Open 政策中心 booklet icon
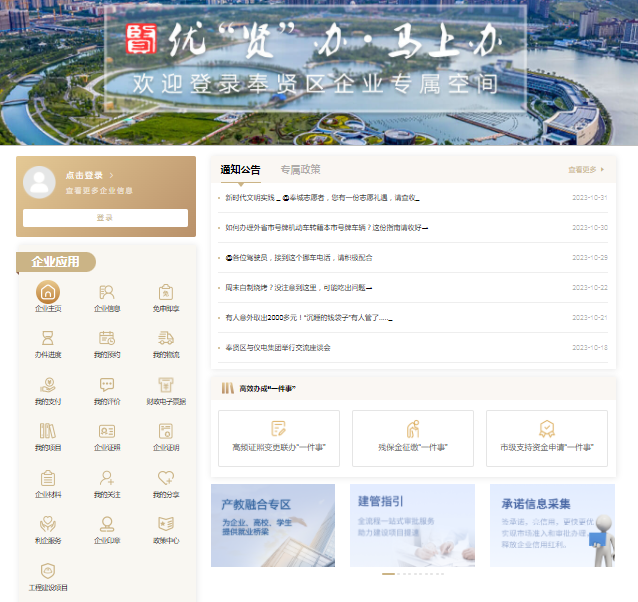Image resolution: width=638 pixels, height=602 pixels. coord(166,524)
